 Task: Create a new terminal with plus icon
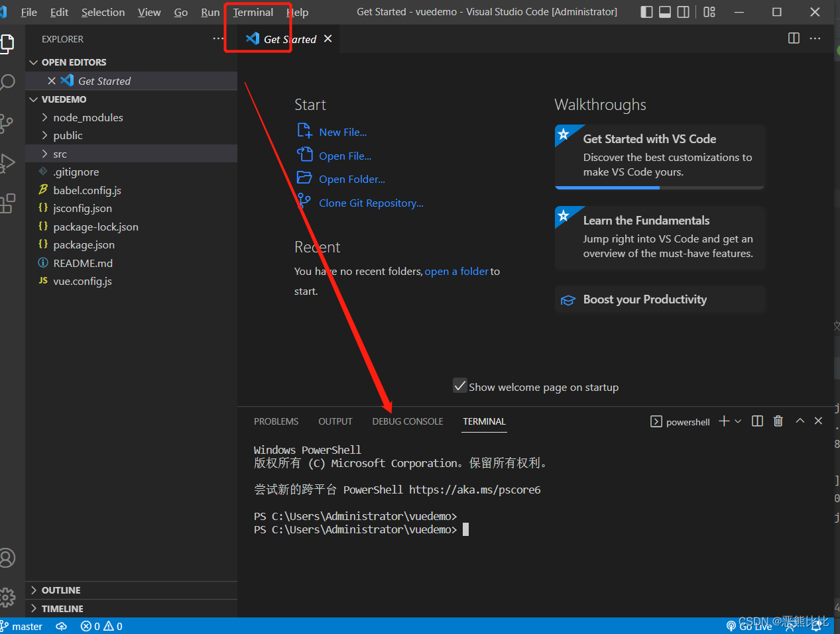724,421
